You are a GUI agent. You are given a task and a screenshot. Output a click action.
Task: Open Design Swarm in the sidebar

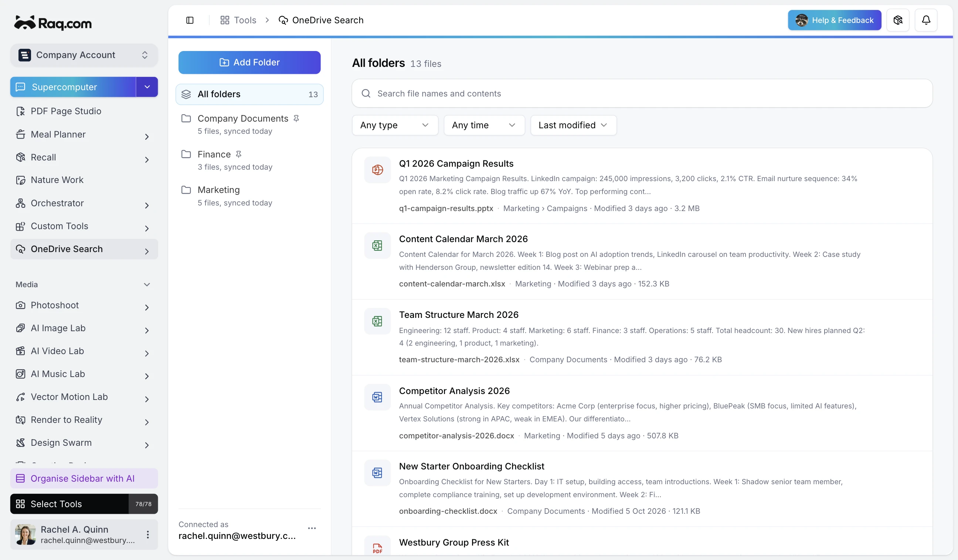84,442
